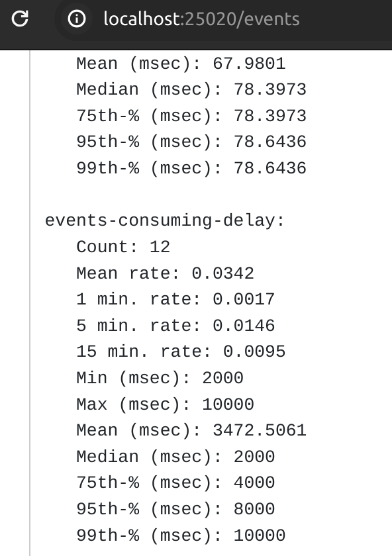Click the 75th-% value 4000

click(x=254, y=483)
